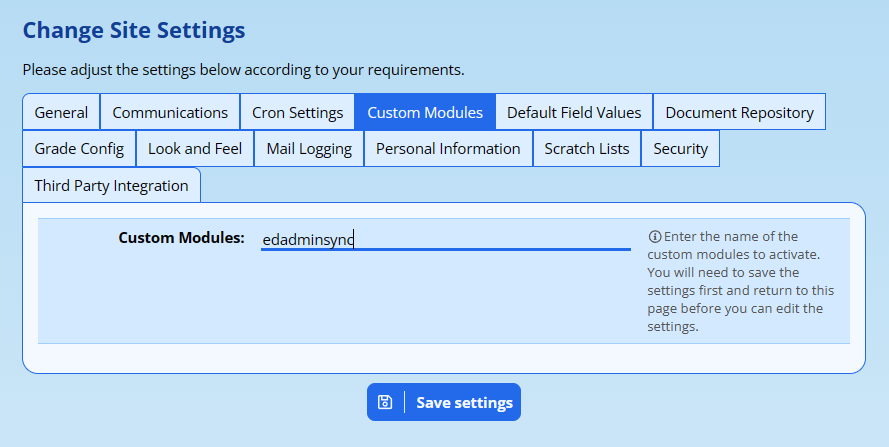Click the info icon beside help text
This screenshot has width=889, height=447.
pyautogui.click(x=655, y=237)
